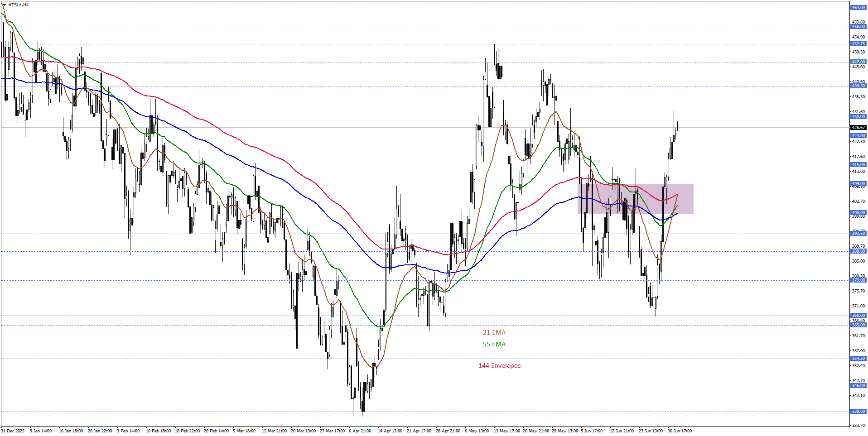868x436 pixels.
Task: Click the 439.50 level price tag
Action: point(858,86)
